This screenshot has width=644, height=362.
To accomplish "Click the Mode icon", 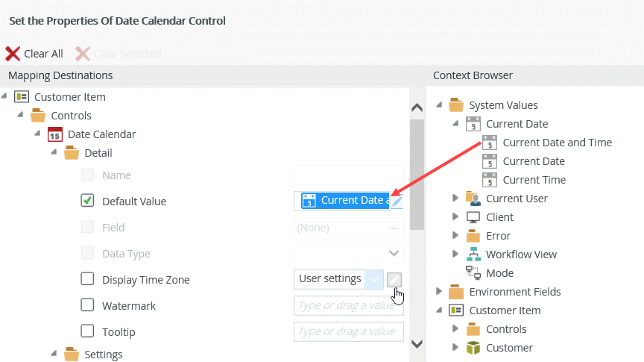I will [473, 273].
